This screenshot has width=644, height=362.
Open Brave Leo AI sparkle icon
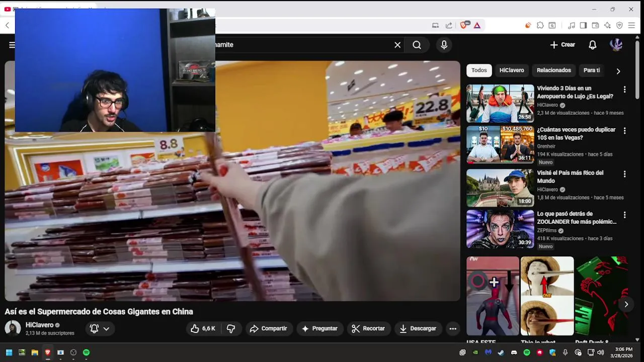coord(607,25)
